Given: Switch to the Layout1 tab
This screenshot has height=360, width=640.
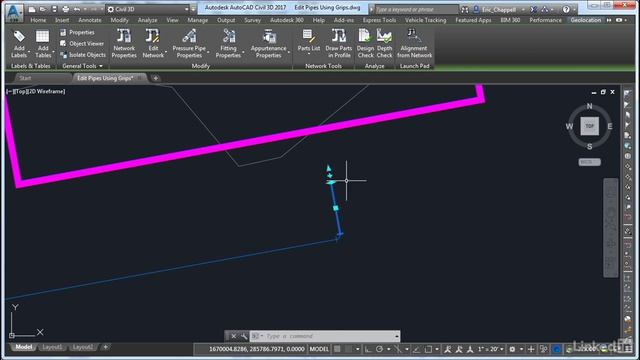Looking at the screenshot, I should [x=52, y=347].
